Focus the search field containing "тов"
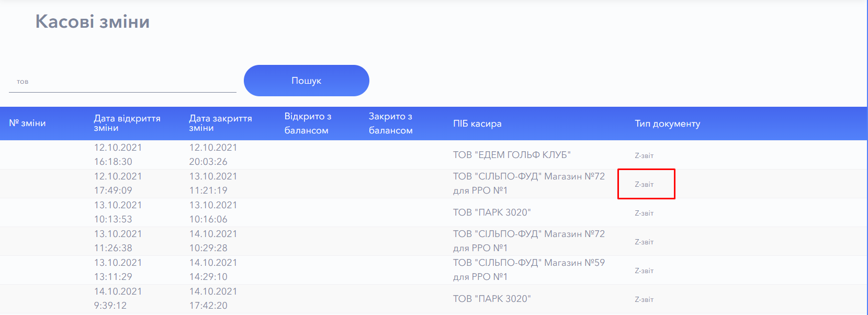Screen dimensions: 868x315 coord(122,82)
